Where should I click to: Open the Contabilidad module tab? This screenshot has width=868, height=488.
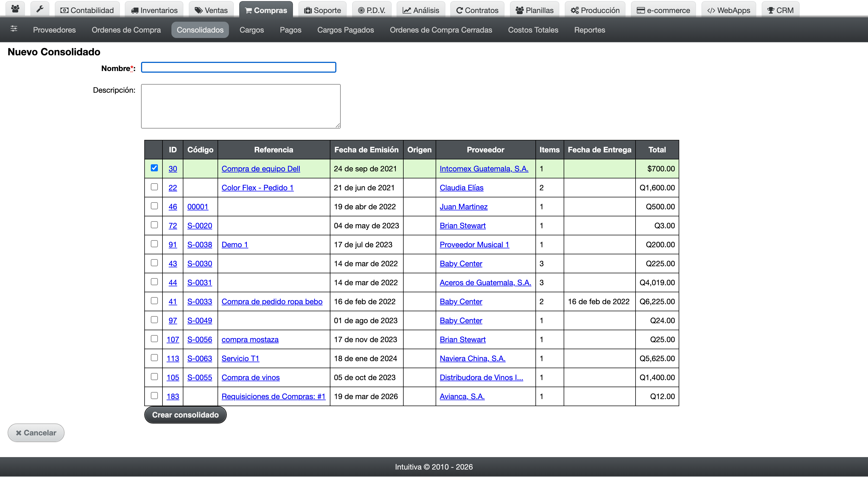87,10
